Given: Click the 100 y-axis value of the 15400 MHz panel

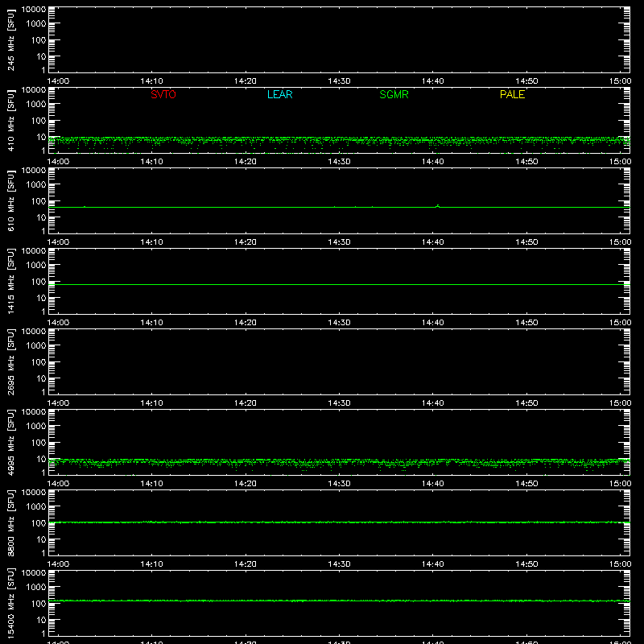Looking at the screenshot, I should pyautogui.click(x=39, y=604).
